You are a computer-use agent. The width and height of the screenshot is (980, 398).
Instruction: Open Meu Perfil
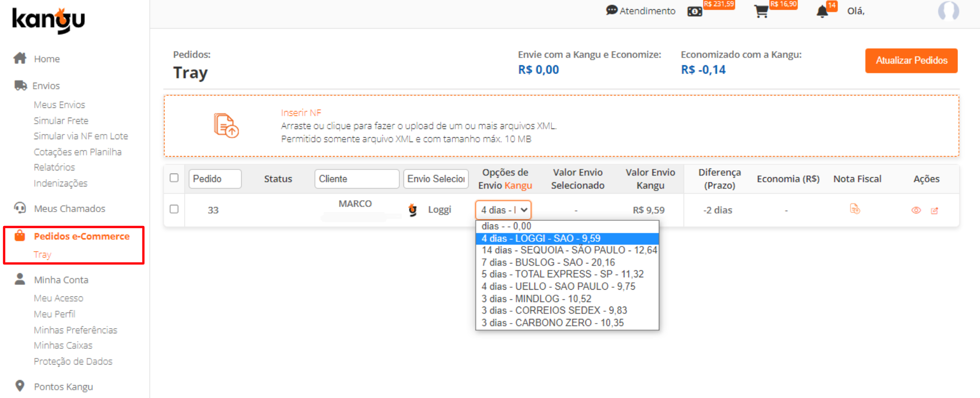pyautogui.click(x=54, y=314)
